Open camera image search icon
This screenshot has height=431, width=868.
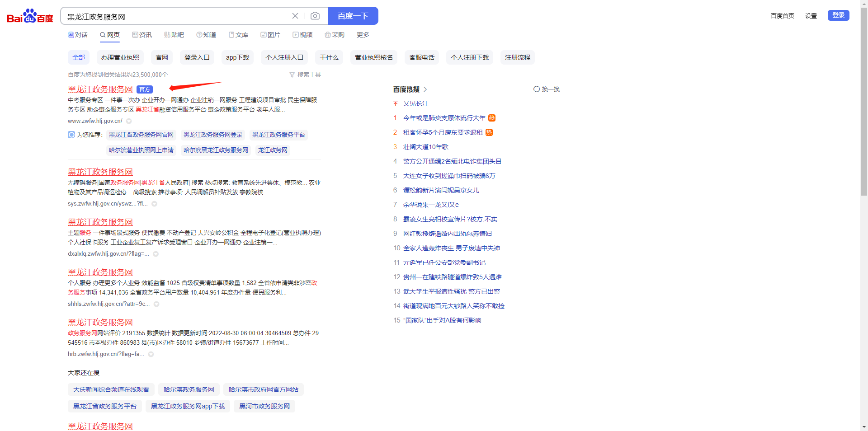coord(315,16)
